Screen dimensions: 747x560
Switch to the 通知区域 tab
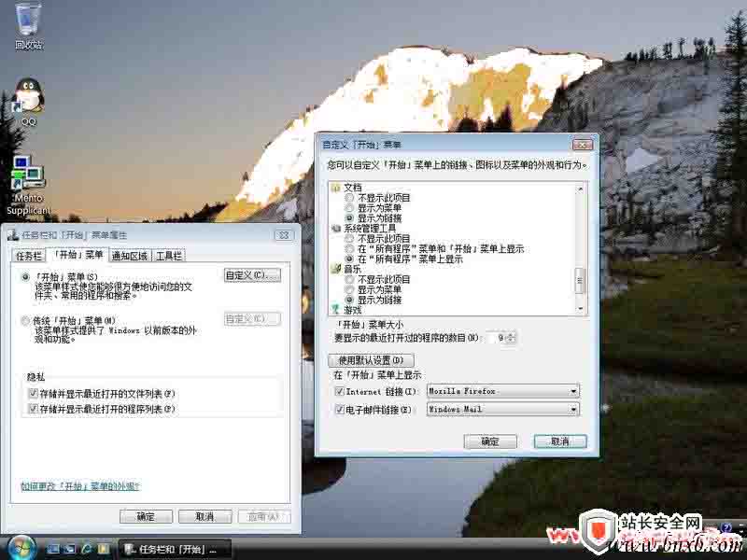129,256
